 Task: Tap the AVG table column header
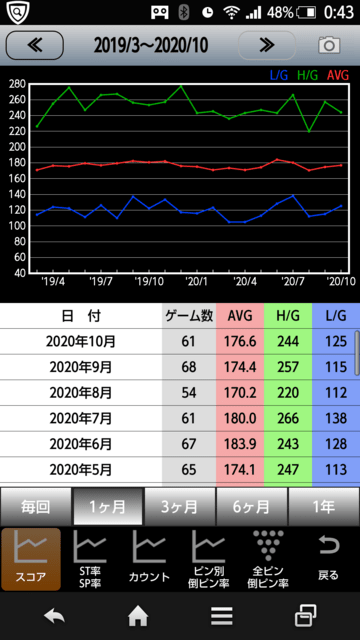point(240,316)
